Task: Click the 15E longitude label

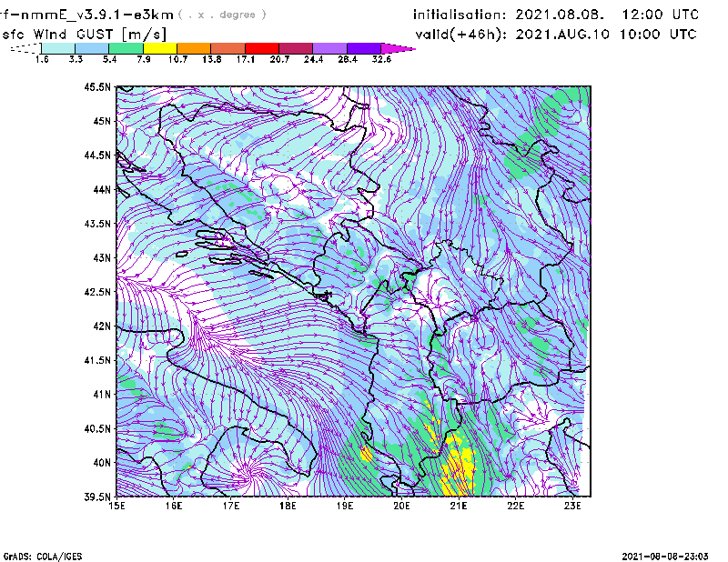Action: 116,506
